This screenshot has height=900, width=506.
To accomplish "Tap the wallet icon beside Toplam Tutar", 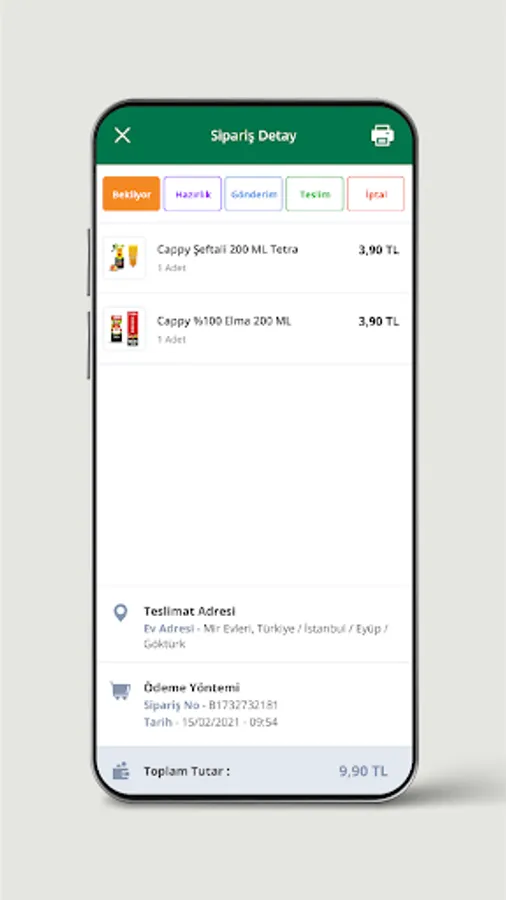I will [x=121, y=771].
